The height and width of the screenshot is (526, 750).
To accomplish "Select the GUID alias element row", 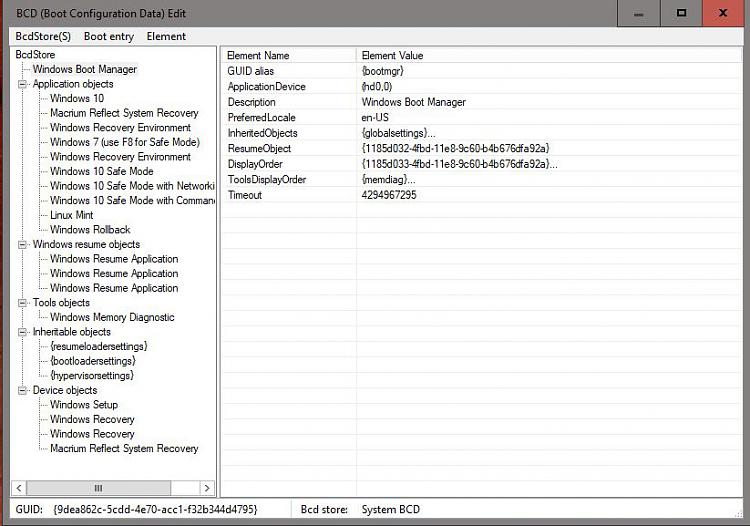I will tap(482, 71).
